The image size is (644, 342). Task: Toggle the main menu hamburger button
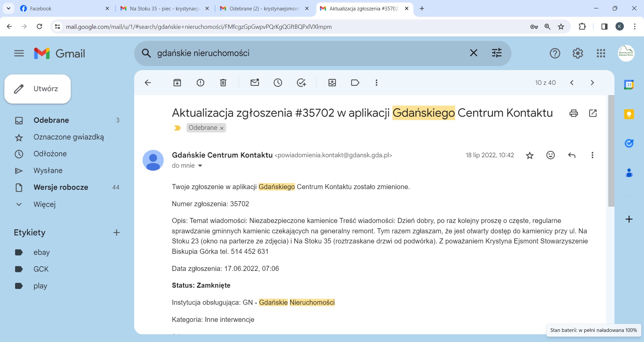click(x=19, y=53)
